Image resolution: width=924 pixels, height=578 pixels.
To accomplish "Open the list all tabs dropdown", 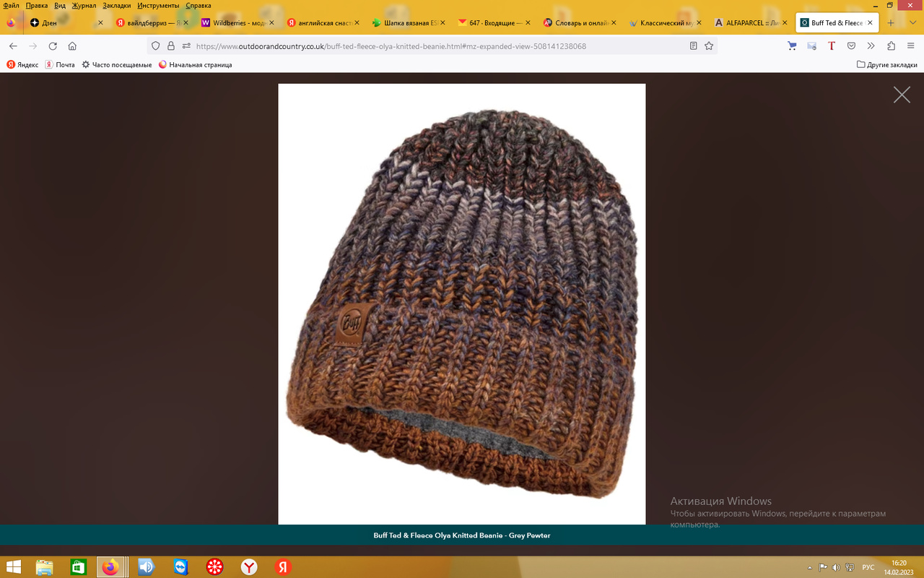I will coord(912,22).
